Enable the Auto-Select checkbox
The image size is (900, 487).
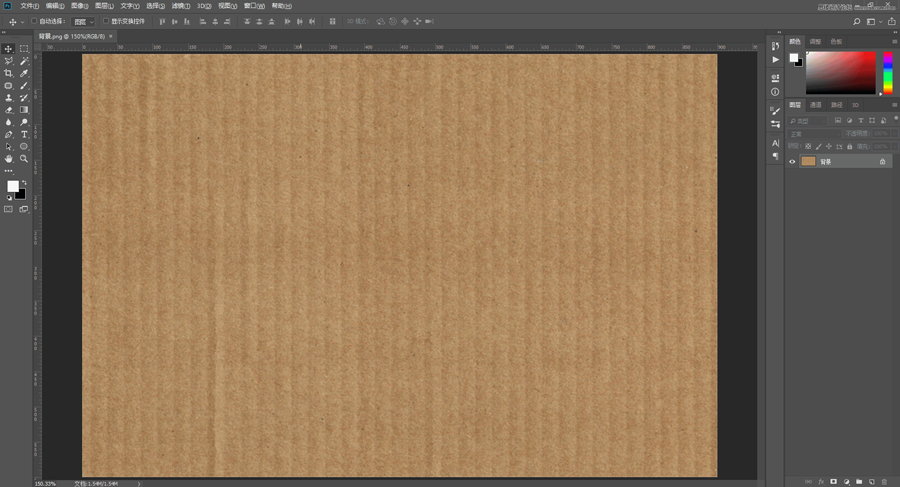34,21
